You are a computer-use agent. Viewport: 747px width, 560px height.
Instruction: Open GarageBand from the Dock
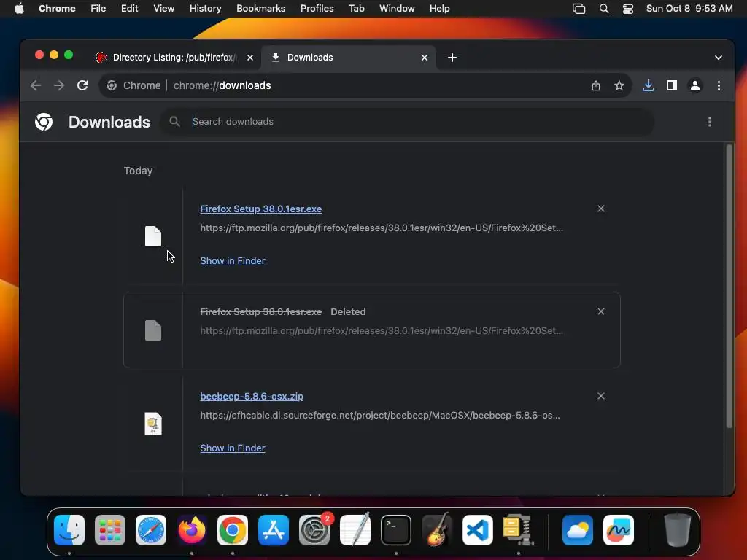437,530
